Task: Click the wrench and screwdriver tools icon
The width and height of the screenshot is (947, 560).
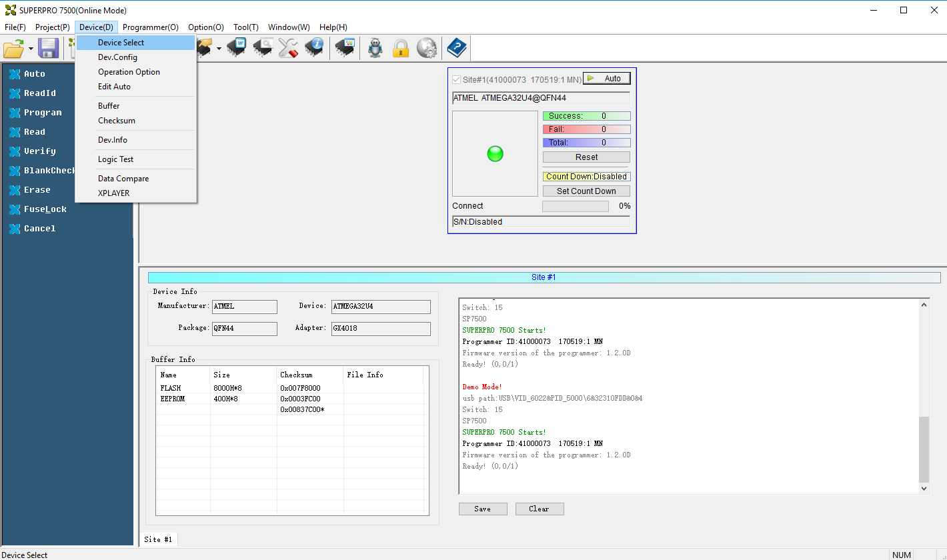Action: [288, 47]
